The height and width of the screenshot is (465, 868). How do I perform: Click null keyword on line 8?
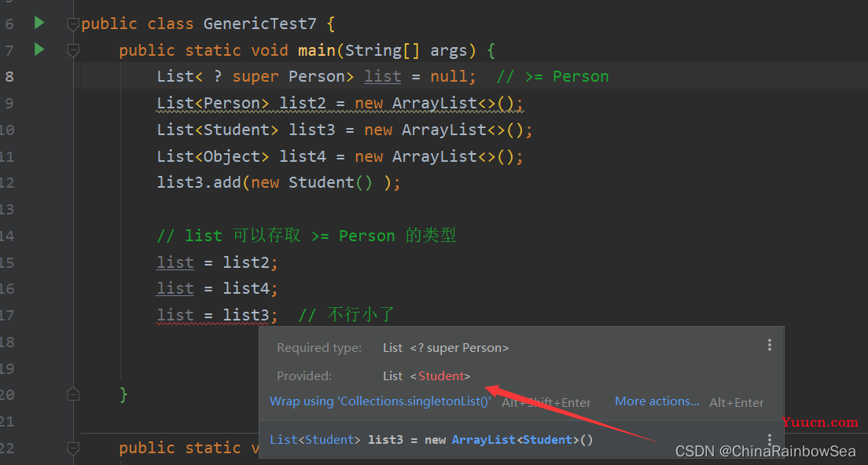pyautogui.click(x=448, y=76)
